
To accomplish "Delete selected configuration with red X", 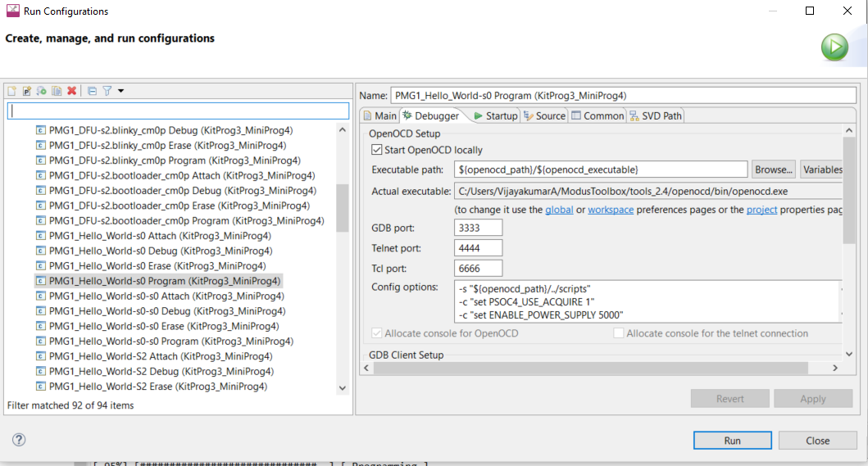I will pyautogui.click(x=72, y=91).
